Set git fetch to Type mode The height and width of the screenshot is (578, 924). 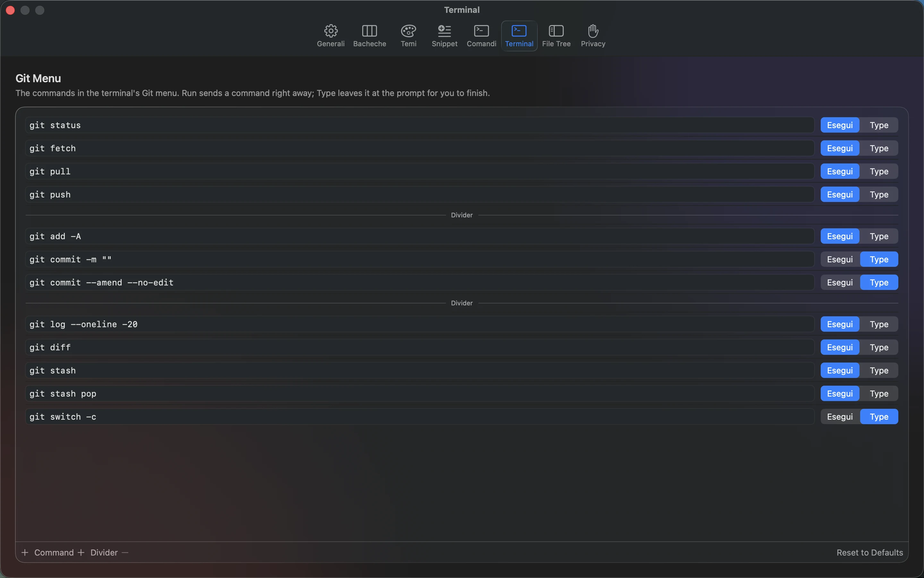(879, 148)
